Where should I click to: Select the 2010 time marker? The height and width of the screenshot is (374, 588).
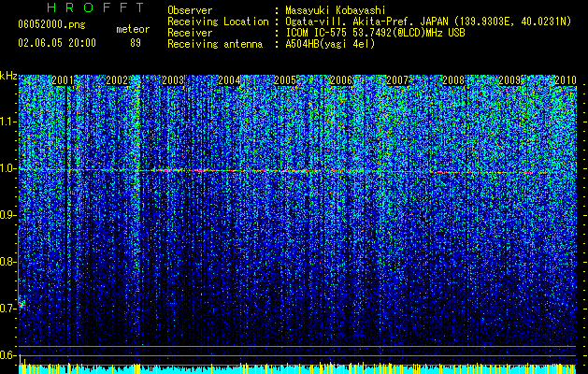coord(566,80)
